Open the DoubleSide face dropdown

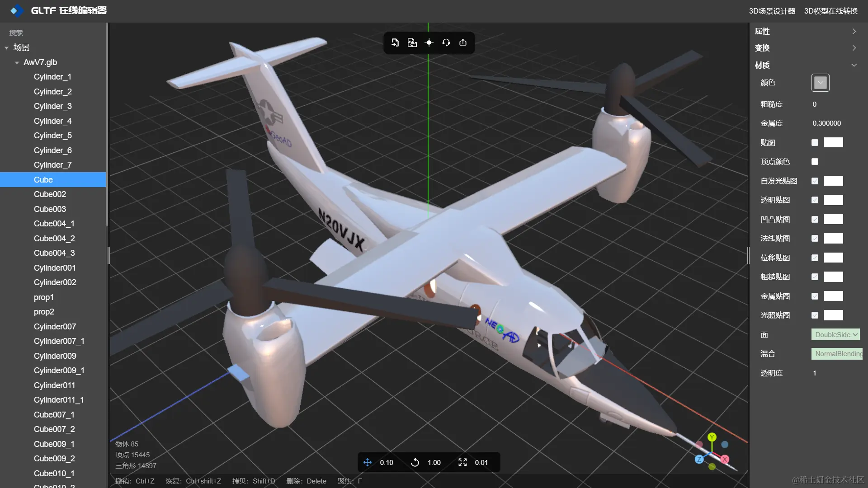click(x=835, y=335)
